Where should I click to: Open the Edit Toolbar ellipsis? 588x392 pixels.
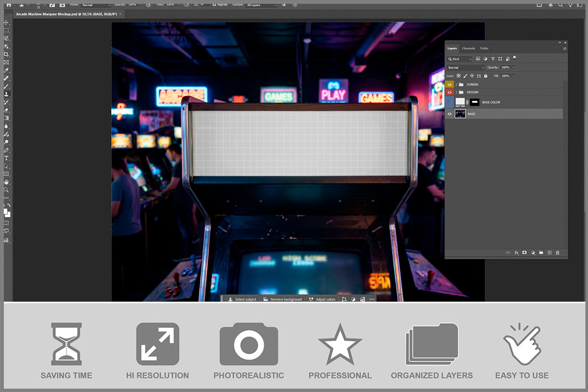click(x=7, y=198)
